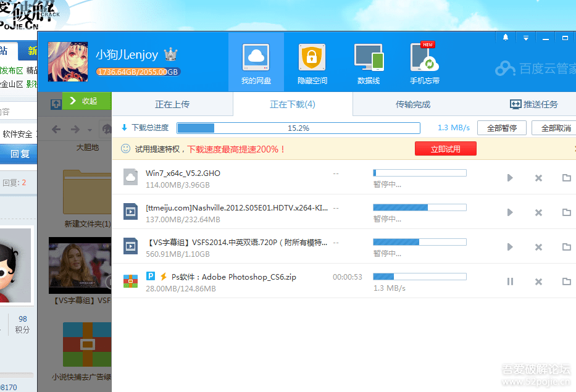Click the 回复 button in the forum page
The height and width of the screenshot is (392, 576).
click(x=19, y=154)
